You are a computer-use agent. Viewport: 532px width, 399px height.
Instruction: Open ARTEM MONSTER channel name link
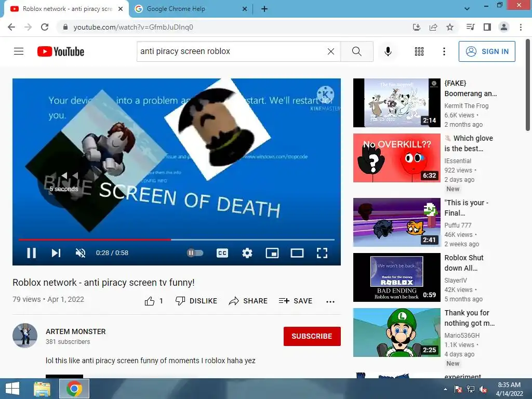pyautogui.click(x=76, y=331)
